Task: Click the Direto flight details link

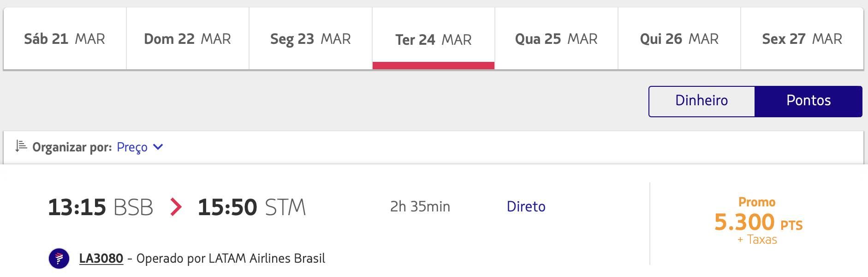Action: tap(526, 206)
